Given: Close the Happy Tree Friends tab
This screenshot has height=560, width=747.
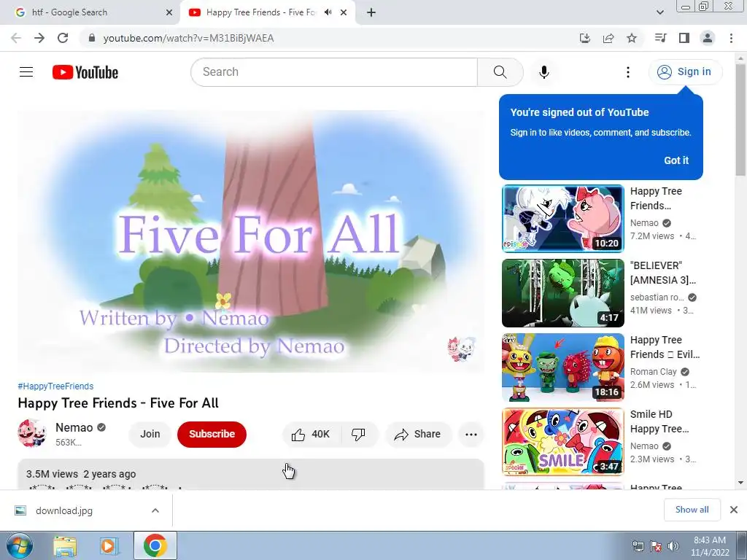Looking at the screenshot, I should 344,12.
